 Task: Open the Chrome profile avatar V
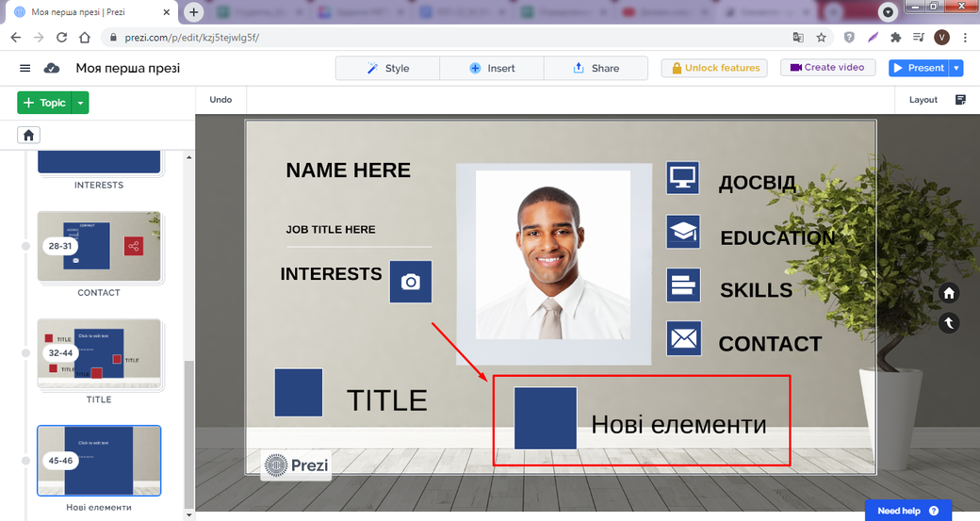(942, 38)
